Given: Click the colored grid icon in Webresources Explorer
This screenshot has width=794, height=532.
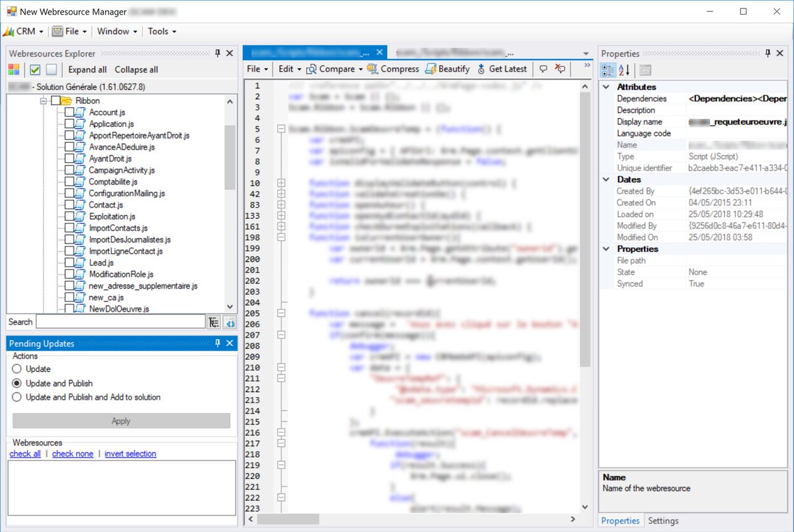Looking at the screenshot, I should tap(14, 69).
